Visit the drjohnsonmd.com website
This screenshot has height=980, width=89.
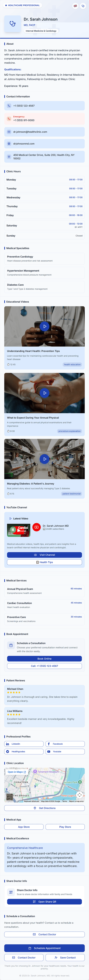point(44,144)
